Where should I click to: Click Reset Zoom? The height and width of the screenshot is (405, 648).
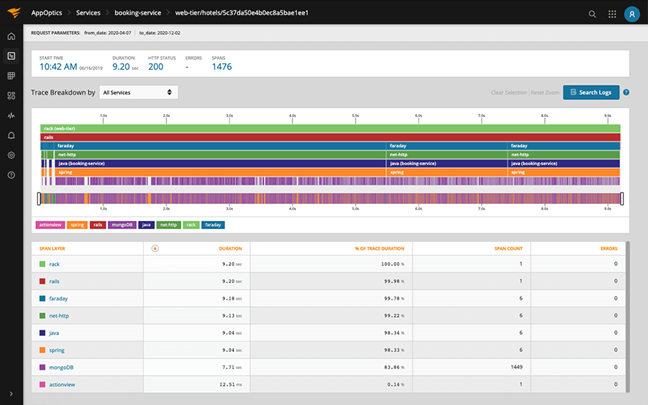click(x=545, y=93)
